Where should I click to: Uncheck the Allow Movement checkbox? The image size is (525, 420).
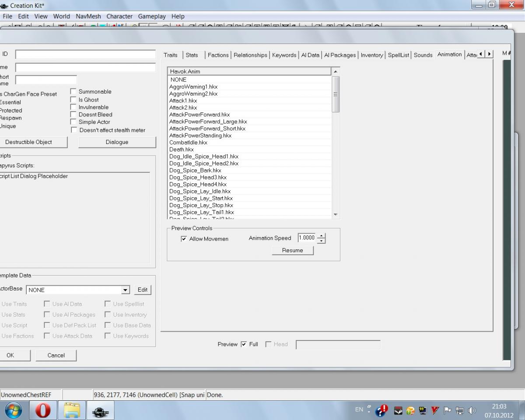(x=184, y=239)
